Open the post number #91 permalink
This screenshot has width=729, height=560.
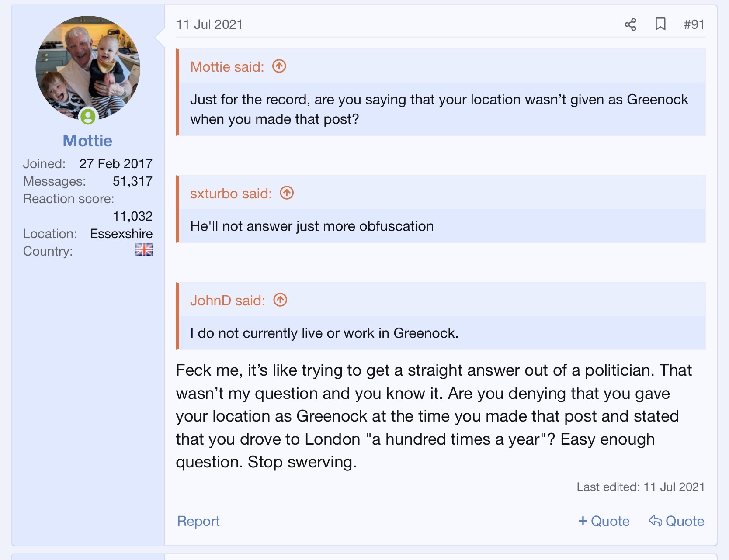pyautogui.click(x=694, y=24)
